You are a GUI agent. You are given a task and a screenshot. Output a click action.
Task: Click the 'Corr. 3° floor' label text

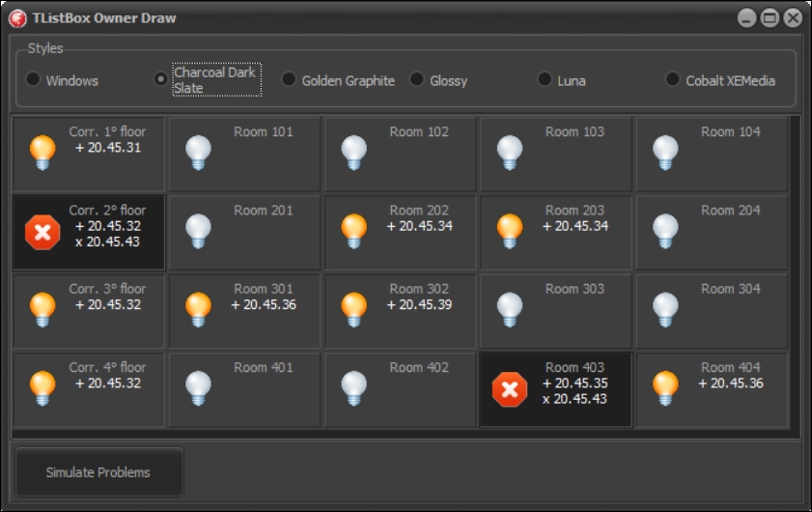click(x=107, y=289)
